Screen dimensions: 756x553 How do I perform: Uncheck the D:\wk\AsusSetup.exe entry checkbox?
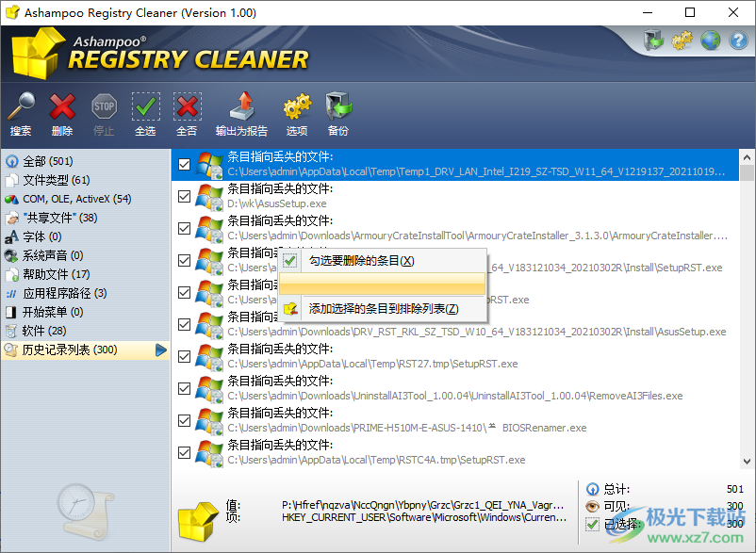(184, 197)
